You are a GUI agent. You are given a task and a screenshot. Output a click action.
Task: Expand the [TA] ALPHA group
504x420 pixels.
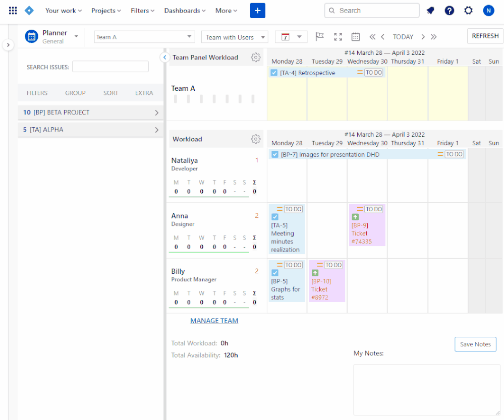tap(90, 130)
